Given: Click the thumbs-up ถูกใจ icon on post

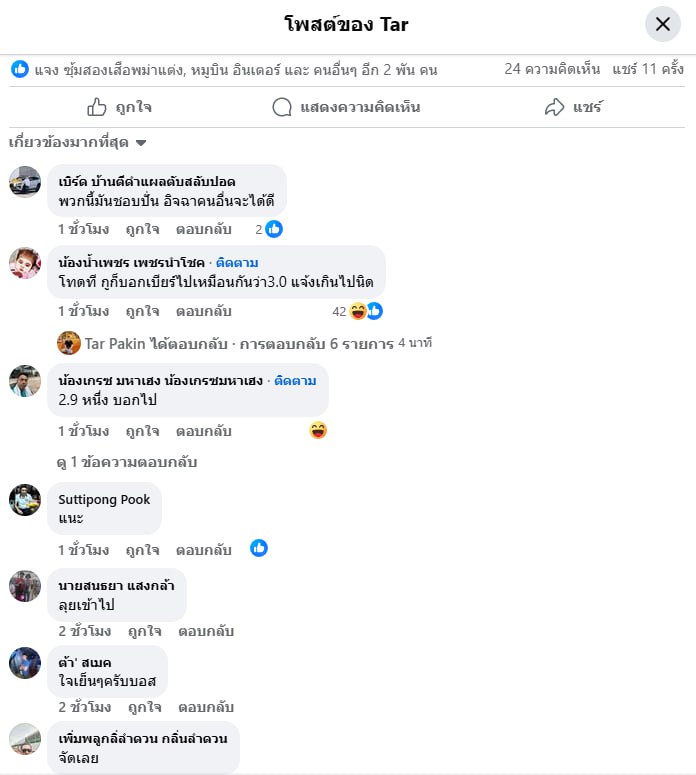Looking at the screenshot, I should (97, 107).
